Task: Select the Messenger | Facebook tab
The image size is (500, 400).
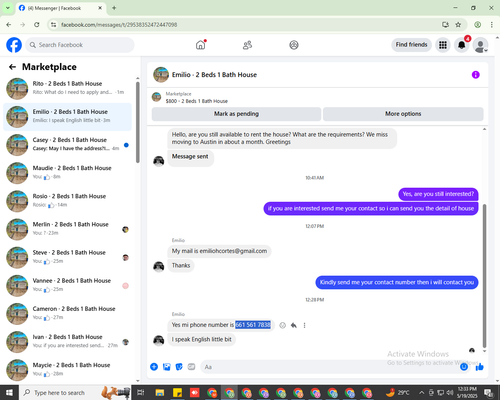Action: (x=61, y=8)
